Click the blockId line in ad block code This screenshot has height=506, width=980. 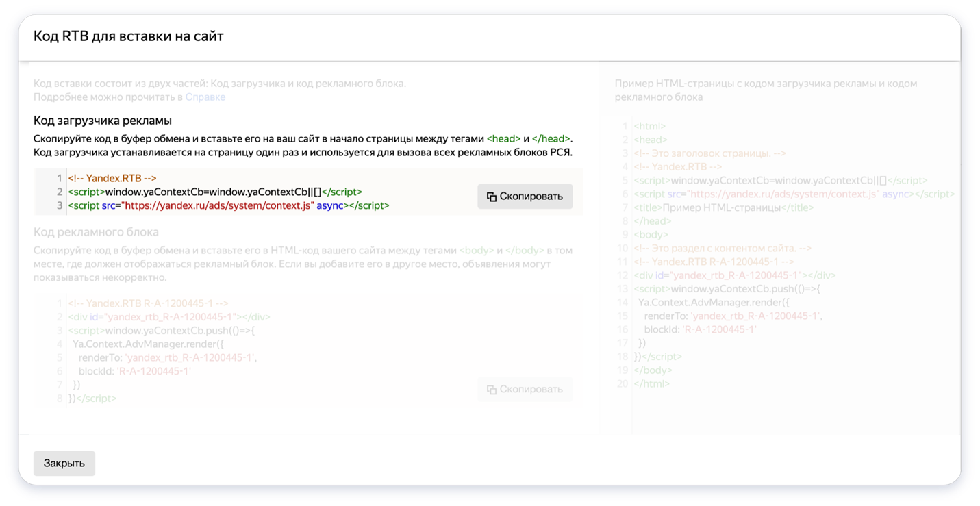[x=135, y=371]
